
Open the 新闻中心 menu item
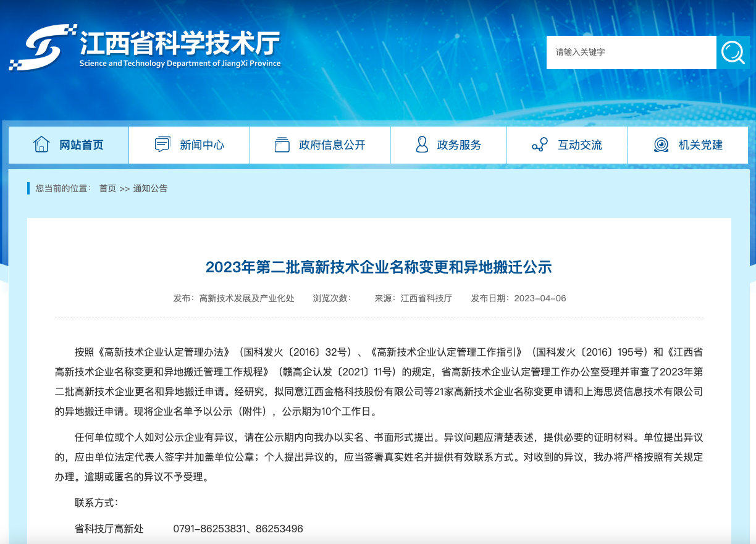tap(190, 145)
